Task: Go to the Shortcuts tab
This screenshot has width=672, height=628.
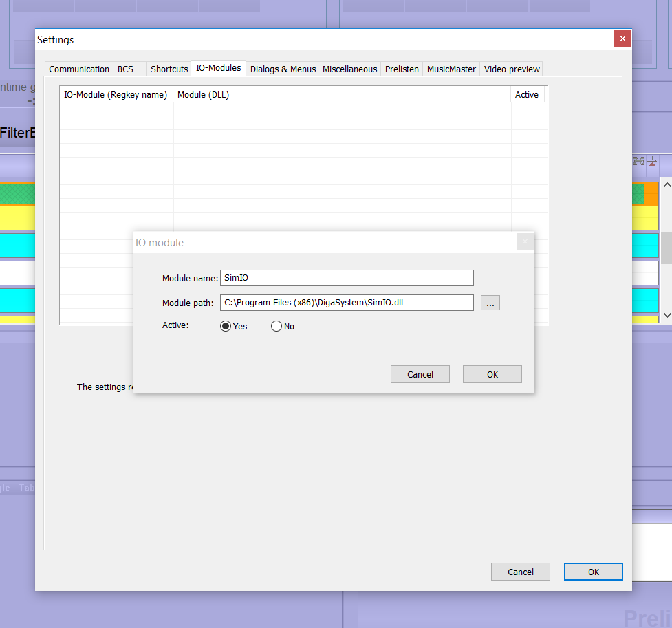Action: point(169,69)
